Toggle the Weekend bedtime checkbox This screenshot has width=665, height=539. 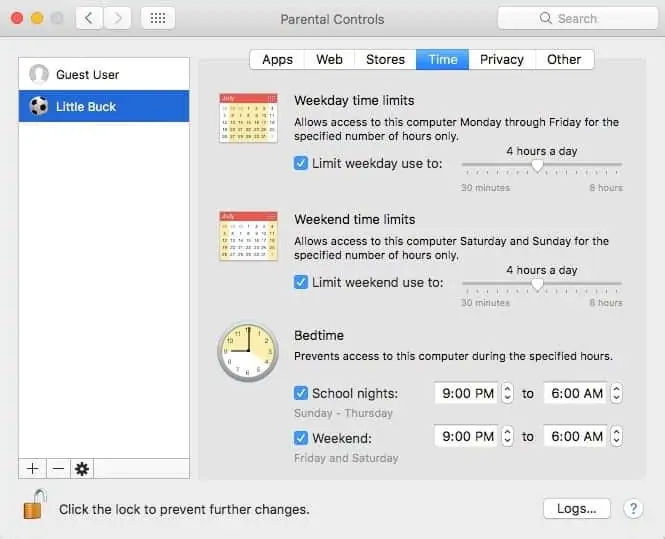(x=301, y=438)
